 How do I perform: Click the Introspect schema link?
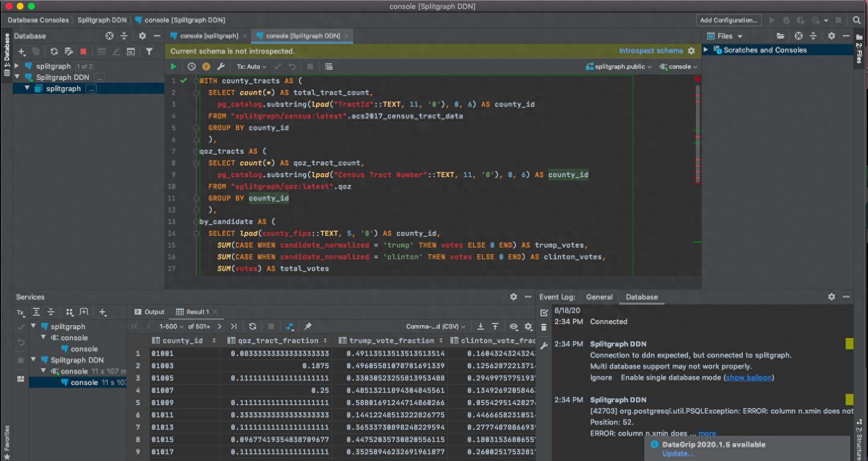[651, 51]
